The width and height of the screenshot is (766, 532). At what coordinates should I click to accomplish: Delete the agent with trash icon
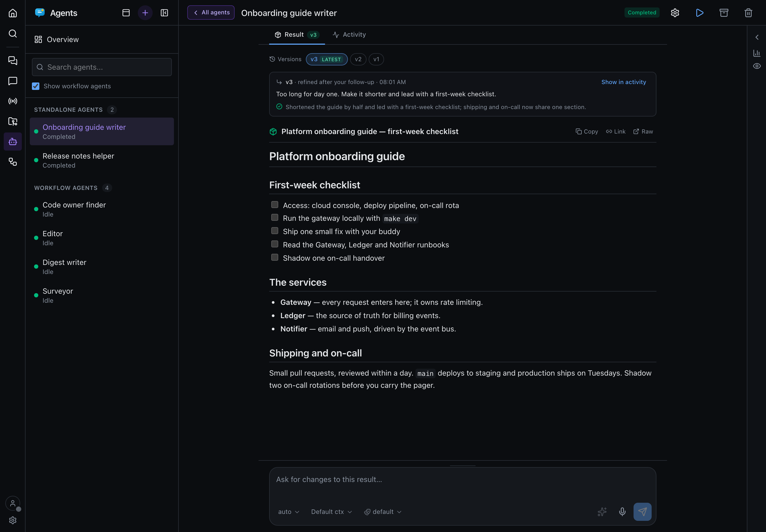(x=748, y=13)
